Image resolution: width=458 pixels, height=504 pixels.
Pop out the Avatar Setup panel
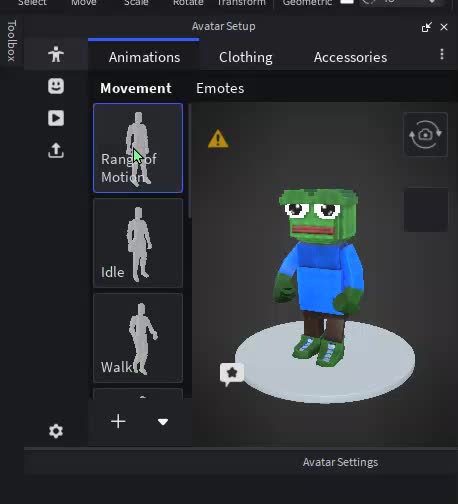(x=426, y=27)
